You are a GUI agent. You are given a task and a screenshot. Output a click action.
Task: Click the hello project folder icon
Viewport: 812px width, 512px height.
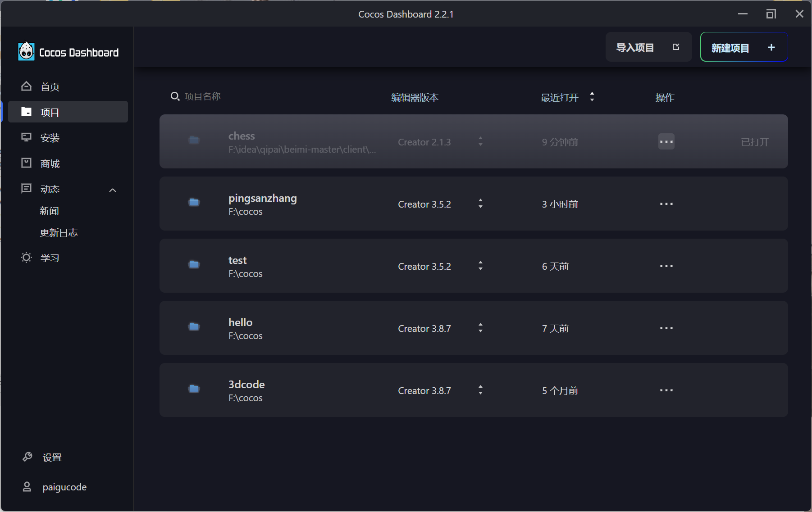[194, 326]
